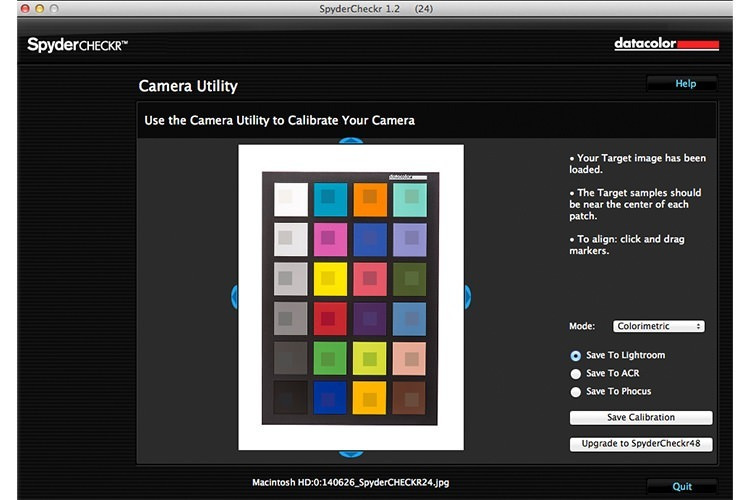Click the yellow patch on target
Viewport: 750px width, 500px height.
click(x=330, y=279)
